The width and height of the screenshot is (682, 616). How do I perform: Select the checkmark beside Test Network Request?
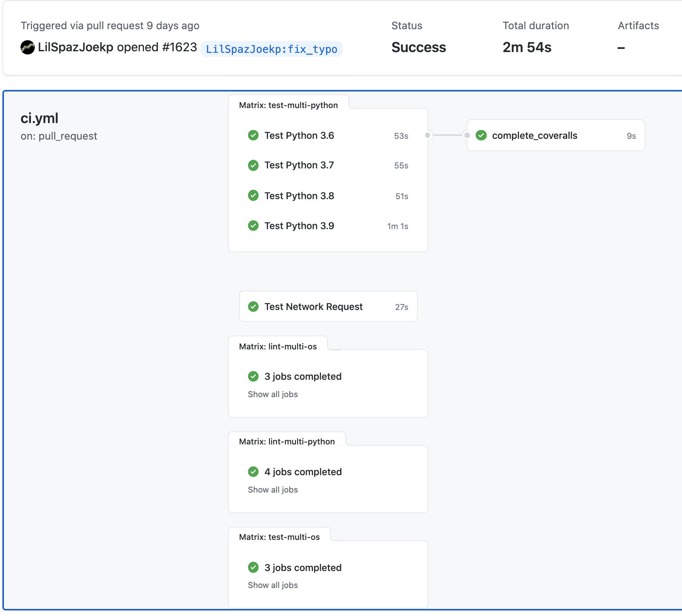pyautogui.click(x=253, y=306)
